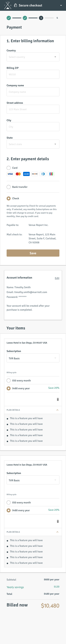Screen dimensions: 66x644
Task: Delete first Loews Hotel item with trash icon
Action: [x=58, y=399]
